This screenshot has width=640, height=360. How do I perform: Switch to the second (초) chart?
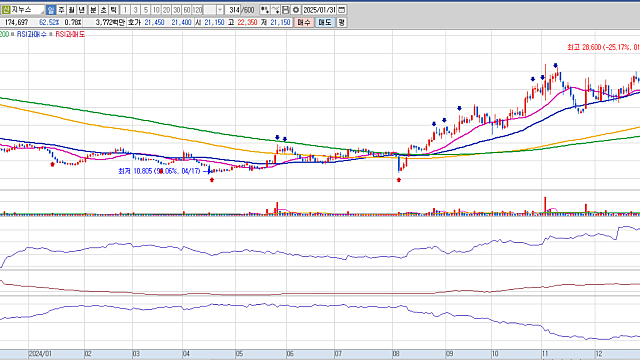[103, 10]
